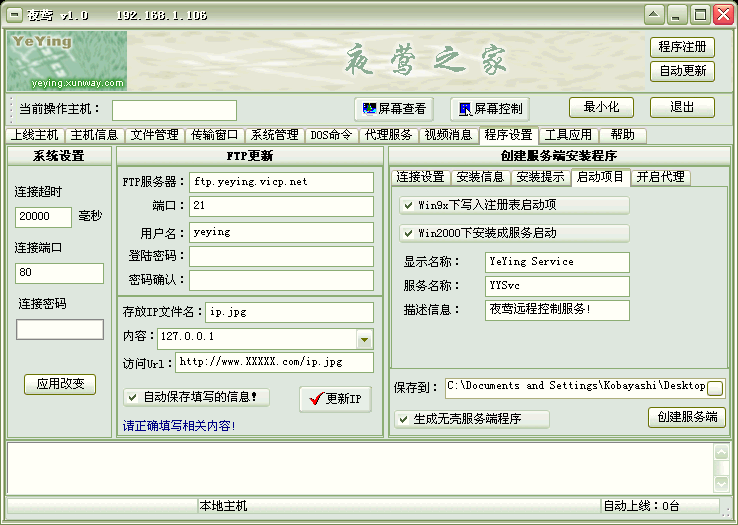Toggle 生成无壳服务端程序 checkbox
738x525 pixels.
click(x=404, y=419)
